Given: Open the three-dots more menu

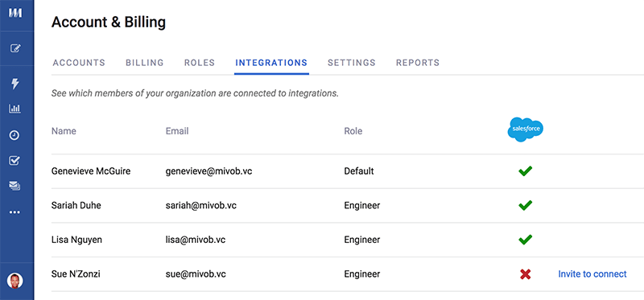Looking at the screenshot, I should [x=14, y=212].
